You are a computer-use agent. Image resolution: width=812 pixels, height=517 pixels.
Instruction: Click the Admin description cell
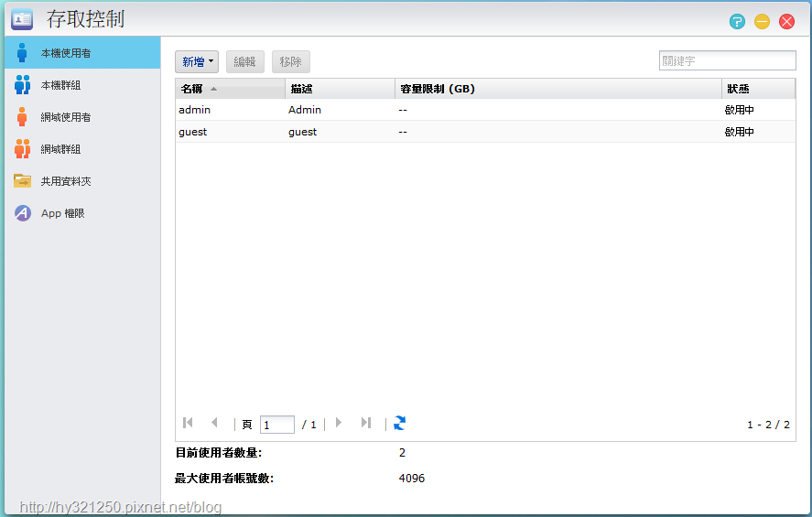tap(305, 110)
